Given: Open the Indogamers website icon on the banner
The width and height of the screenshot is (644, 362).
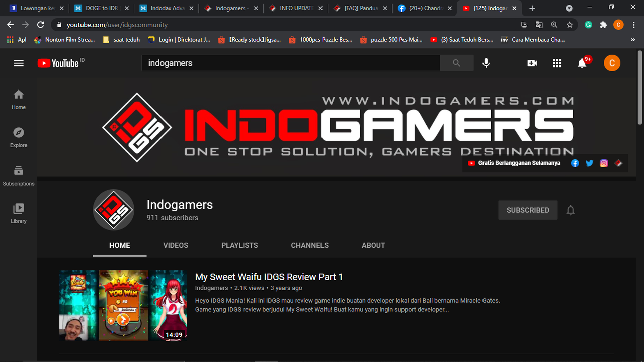Looking at the screenshot, I should pyautogui.click(x=618, y=163).
